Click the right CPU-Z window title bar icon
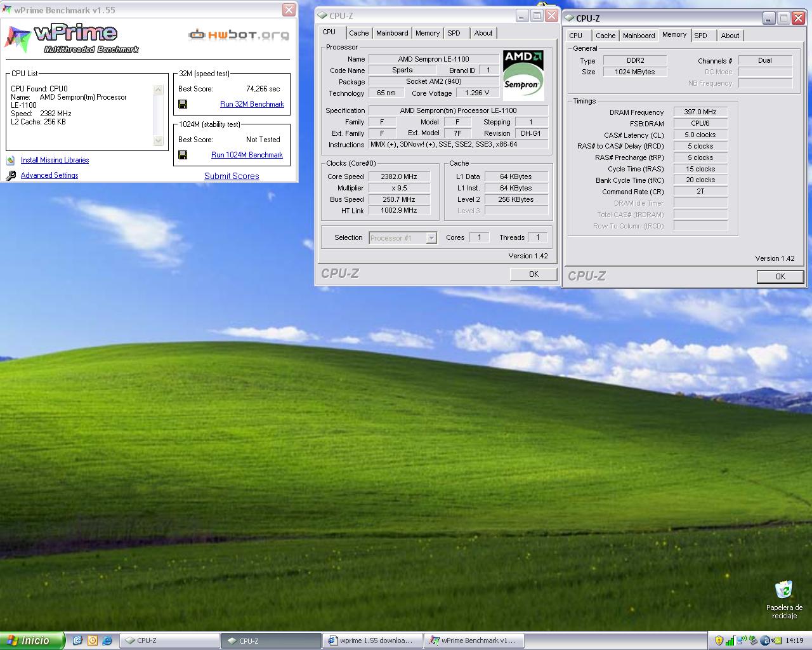 (569, 18)
